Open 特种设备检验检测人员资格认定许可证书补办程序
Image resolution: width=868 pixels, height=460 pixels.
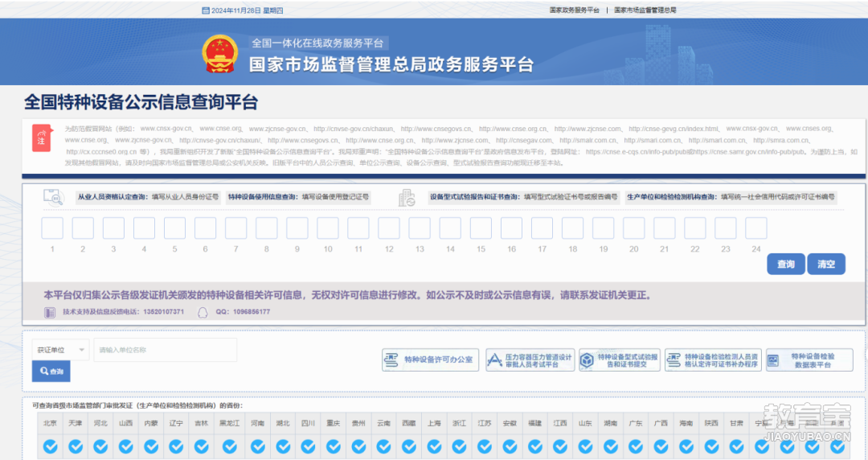[713, 360]
